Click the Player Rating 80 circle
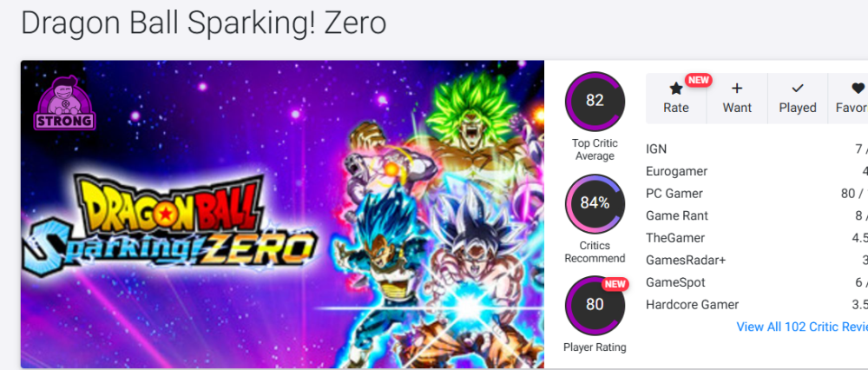This screenshot has height=370, width=868. point(595,305)
